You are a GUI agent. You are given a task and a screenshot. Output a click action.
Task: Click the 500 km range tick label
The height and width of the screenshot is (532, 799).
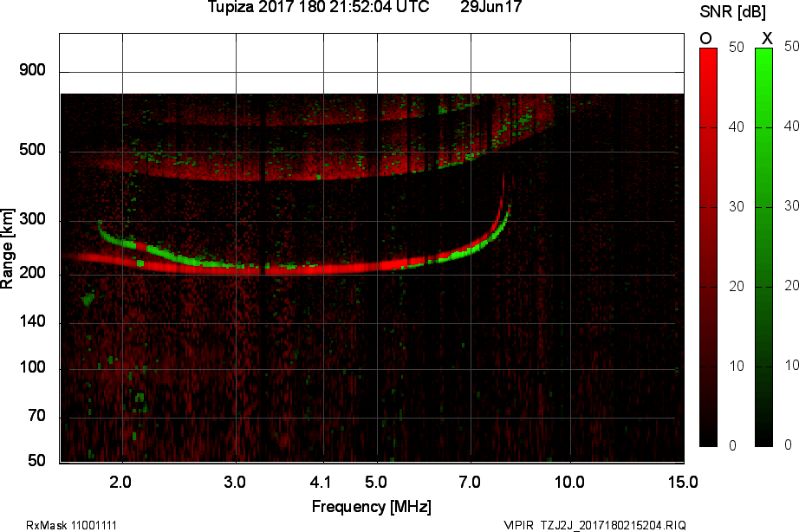[32, 150]
